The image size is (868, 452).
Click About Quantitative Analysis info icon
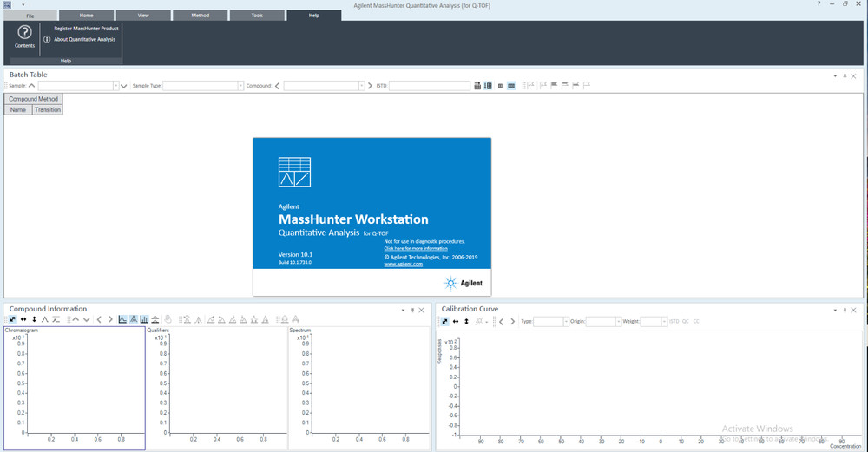click(47, 39)
